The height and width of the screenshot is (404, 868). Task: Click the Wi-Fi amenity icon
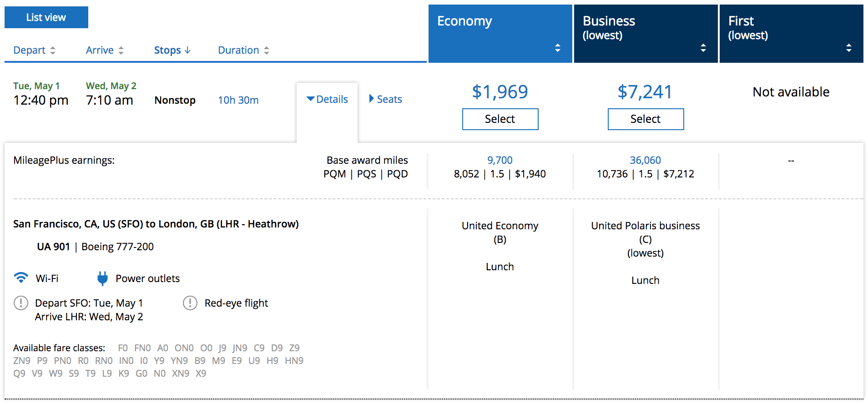coord(21,278)
